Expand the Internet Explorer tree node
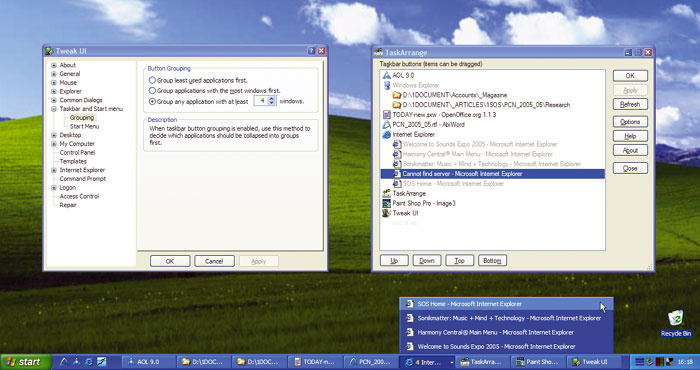 click(x=54, y=170)
